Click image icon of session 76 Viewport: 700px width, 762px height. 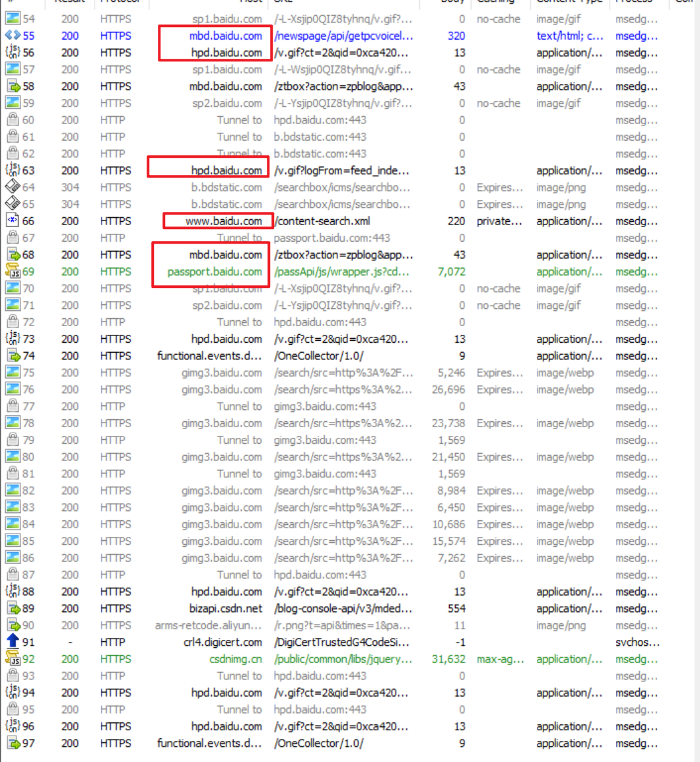(x=13, y=390)
